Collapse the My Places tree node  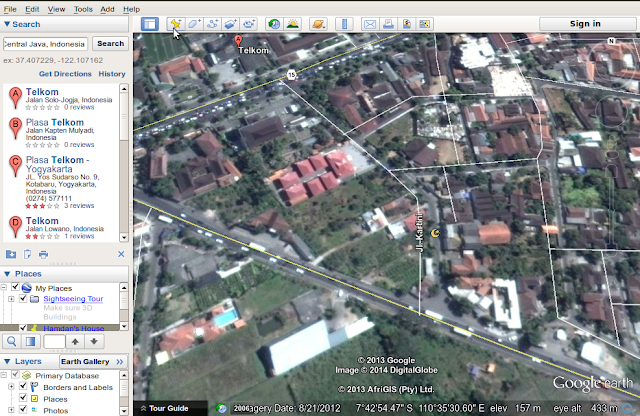tap(4, 287)
